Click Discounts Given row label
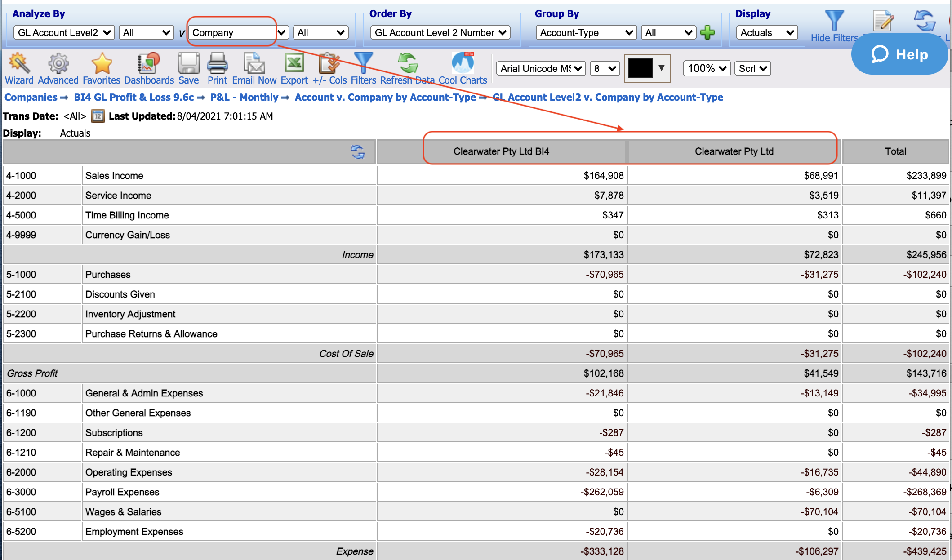 point(120,294)
